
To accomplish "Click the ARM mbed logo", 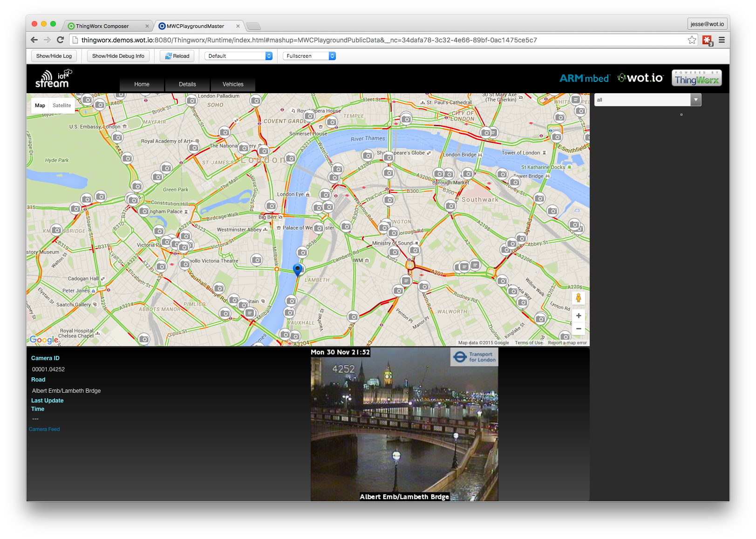I will (x=584, y=78).
